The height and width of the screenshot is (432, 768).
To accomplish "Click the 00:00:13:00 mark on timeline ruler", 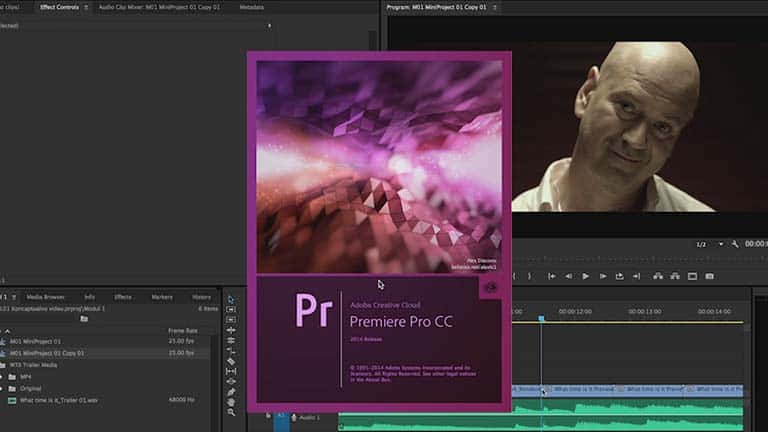I will pos(645,312).
